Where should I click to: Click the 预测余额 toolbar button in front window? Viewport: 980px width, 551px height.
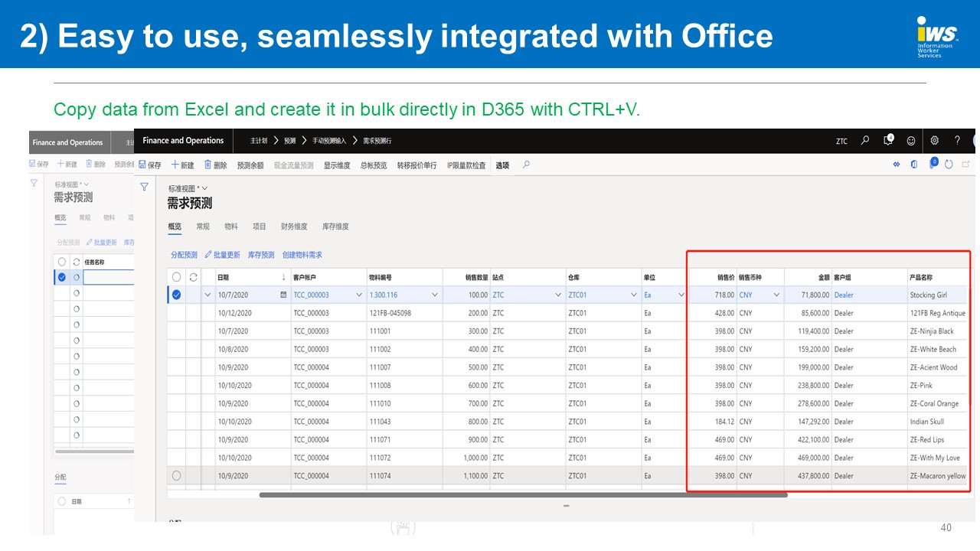tap(250, 165)
